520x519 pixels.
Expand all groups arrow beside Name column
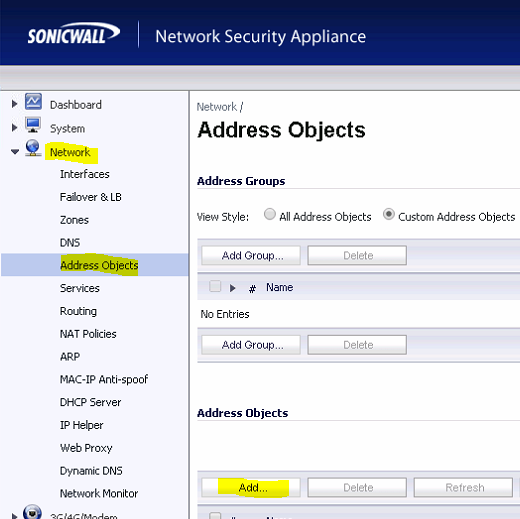tap(233, 288)
